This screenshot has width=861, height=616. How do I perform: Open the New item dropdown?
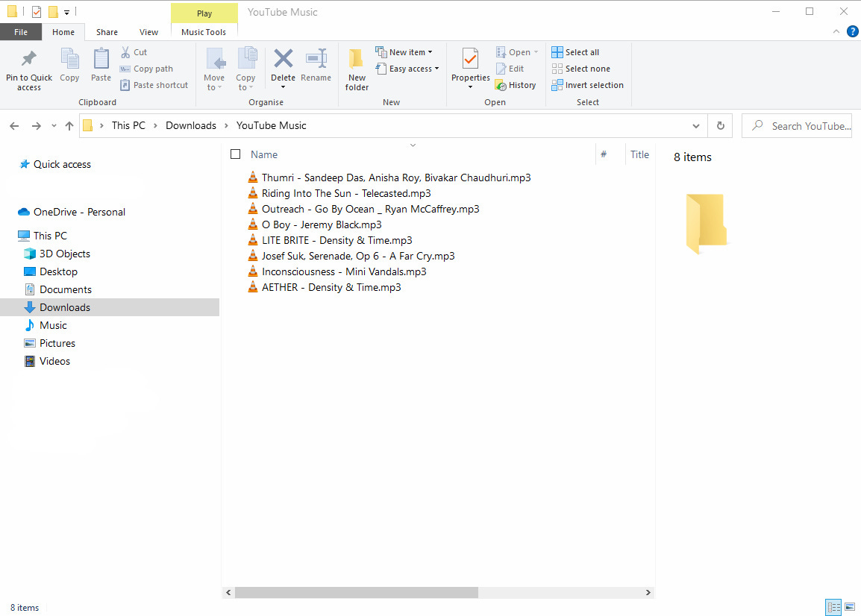click(404, 52)
